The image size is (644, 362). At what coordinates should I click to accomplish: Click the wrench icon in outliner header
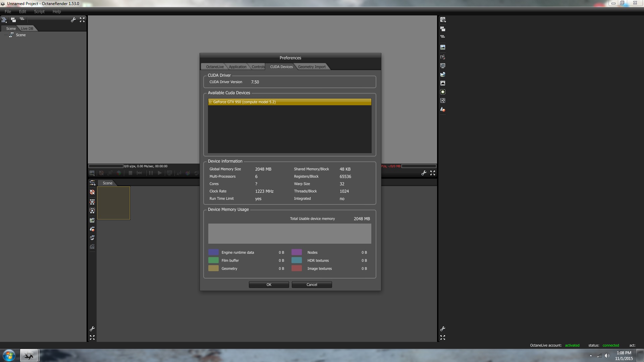(x=73, y=20)
